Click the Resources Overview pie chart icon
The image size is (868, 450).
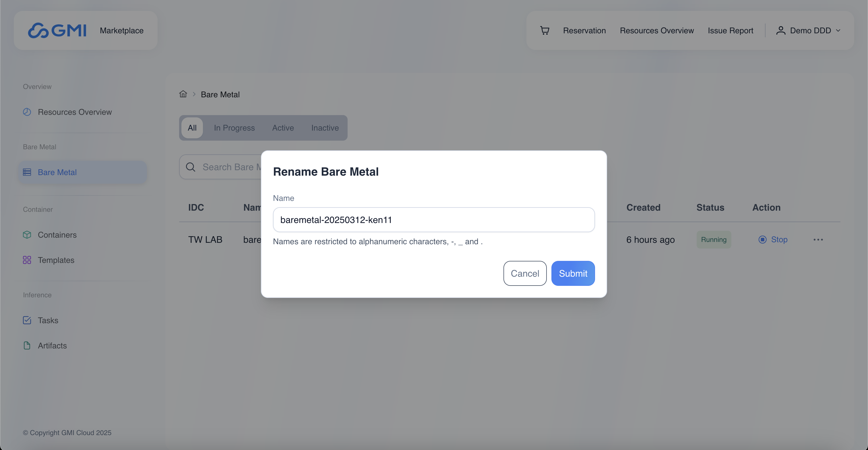[x=27, y=112]
